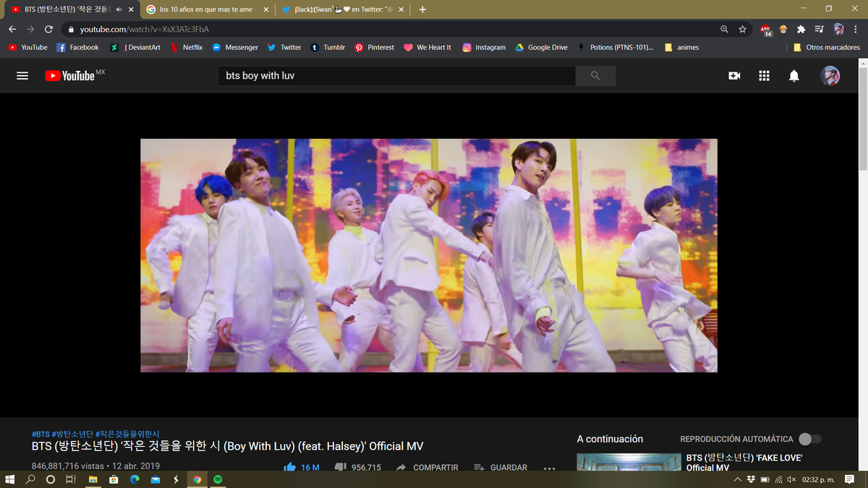Viewport: 868px width, 488px height.
Task: Click the COMPARTIR share button
Action: pyautogui.click(x=427, y=467)
